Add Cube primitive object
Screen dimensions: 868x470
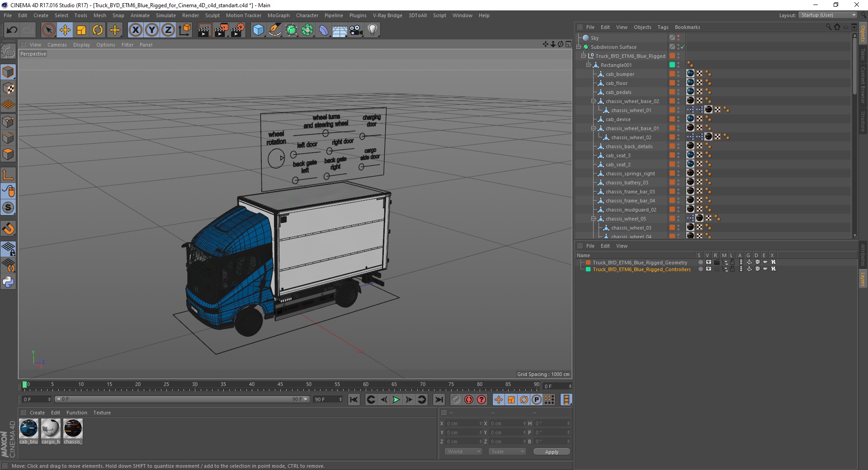click(x=258, y=30)
